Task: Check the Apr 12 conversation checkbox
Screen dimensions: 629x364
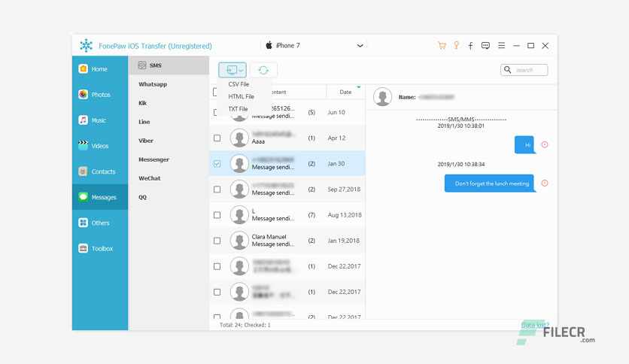Action: coord(217,138)
